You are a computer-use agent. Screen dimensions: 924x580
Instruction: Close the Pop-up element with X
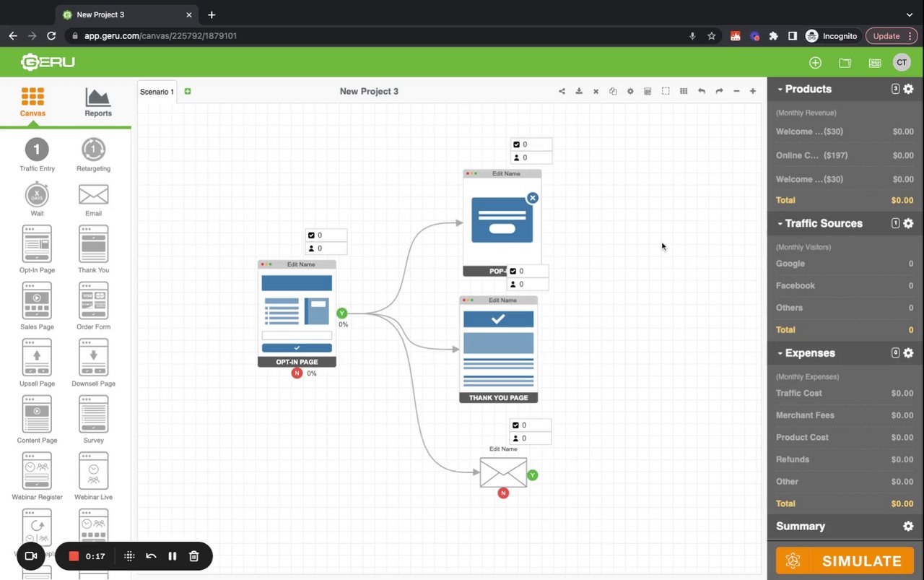[532, 198]
